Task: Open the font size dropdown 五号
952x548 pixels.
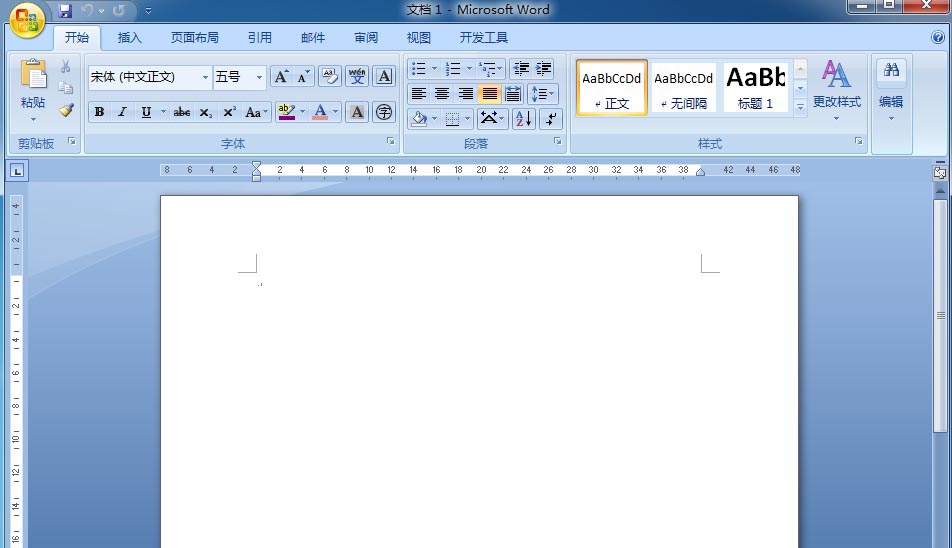Action: [259, 77]
